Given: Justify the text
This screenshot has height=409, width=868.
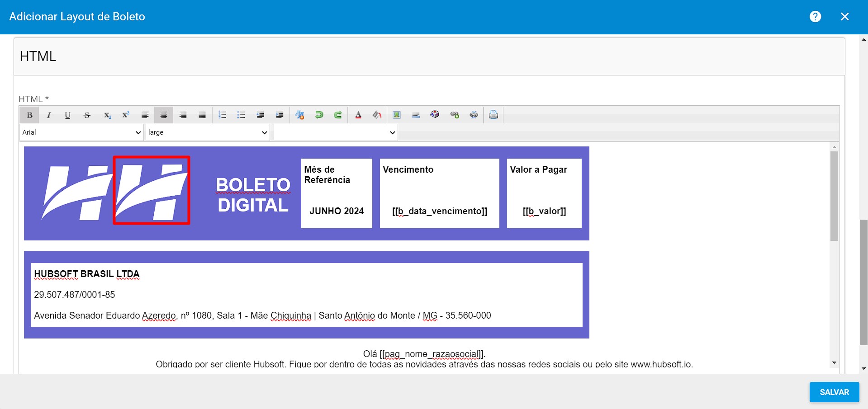Looking at the screenshot, I should tap(202, 115).
